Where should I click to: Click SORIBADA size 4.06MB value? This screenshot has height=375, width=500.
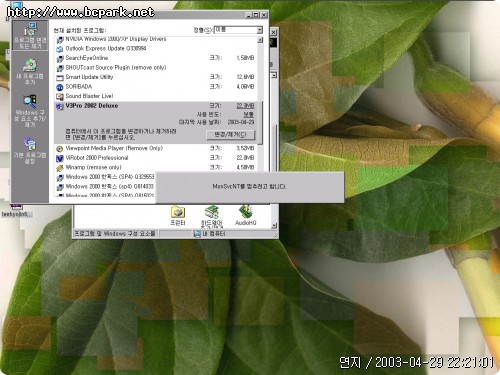click(x=245, y=87)
